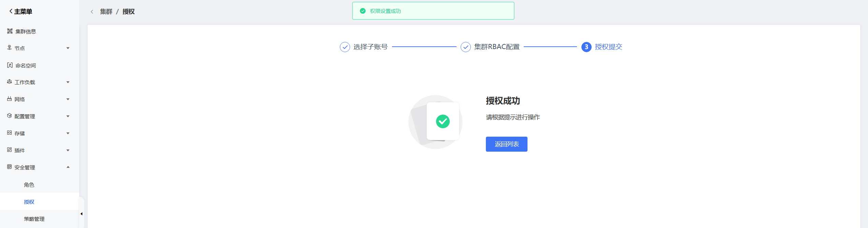Collapse the sidebar with the arrow handle
The height and width of the screenshot is (228, 868).
82,214
